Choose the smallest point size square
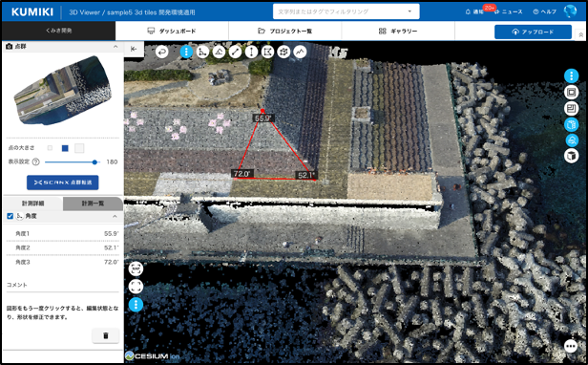Viewport: 588px width, 365px height. pyautogui.click(x=50, y=148)
